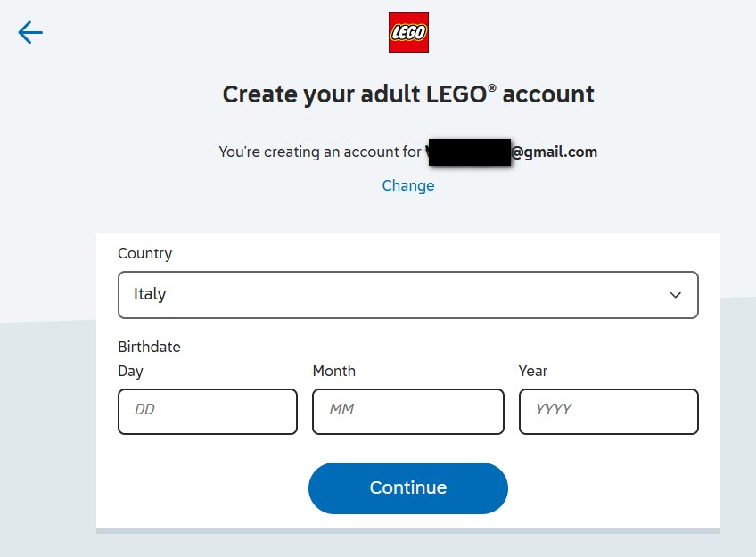Click the Year label above YYYY field

point(533,371)
